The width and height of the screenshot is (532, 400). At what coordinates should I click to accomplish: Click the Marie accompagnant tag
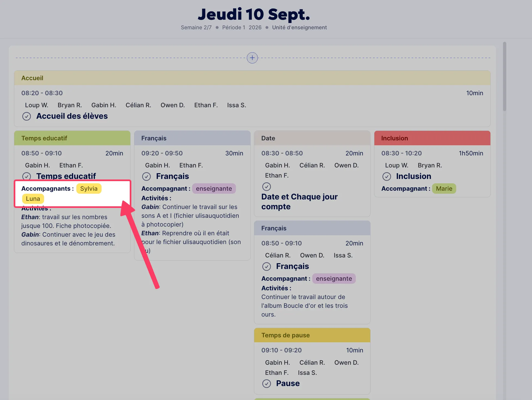[444, 189]
